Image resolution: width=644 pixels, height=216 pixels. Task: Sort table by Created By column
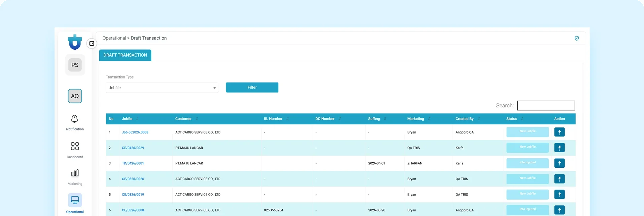(x=479, y=119)
